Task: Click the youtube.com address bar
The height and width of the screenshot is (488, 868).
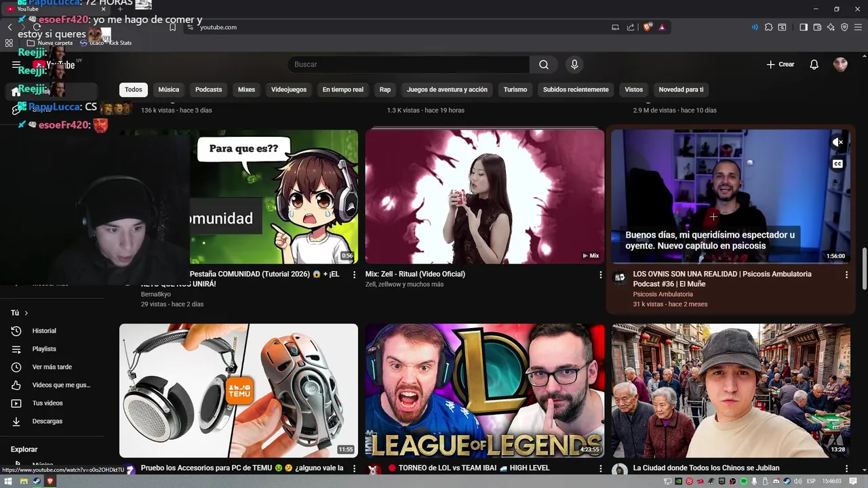Action: point(400,27)
